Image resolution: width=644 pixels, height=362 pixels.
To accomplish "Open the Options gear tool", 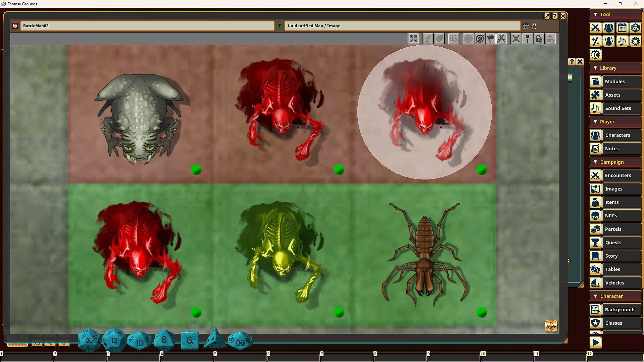I will point(635,41).
